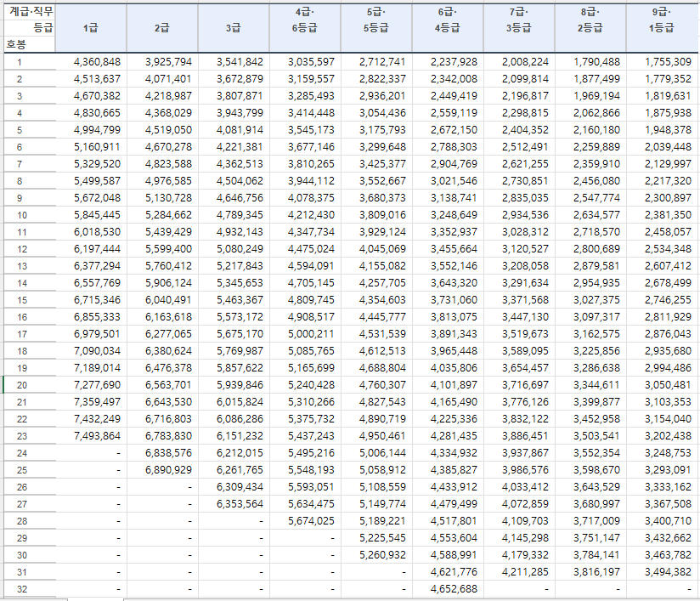Select cell showing 2,381,350
The width and height of the screenshot is (700, 601).
(x=663, y=214)
